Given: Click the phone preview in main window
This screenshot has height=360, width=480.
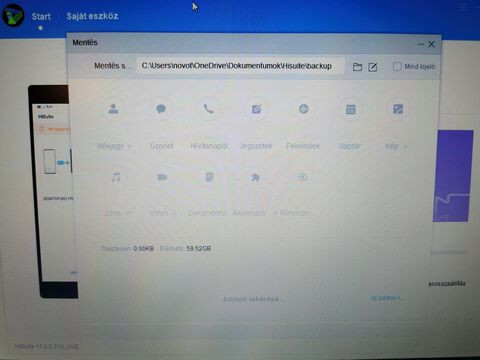Looking at the screenshot, I should [x=53, y=192].
